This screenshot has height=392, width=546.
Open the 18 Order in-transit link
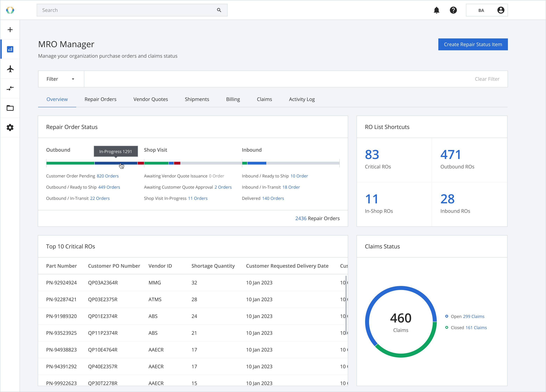291,187
